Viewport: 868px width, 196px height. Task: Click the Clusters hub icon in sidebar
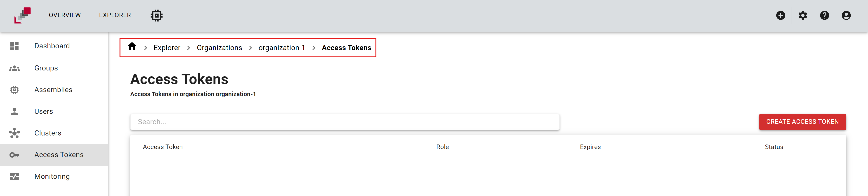click(14, 133)
